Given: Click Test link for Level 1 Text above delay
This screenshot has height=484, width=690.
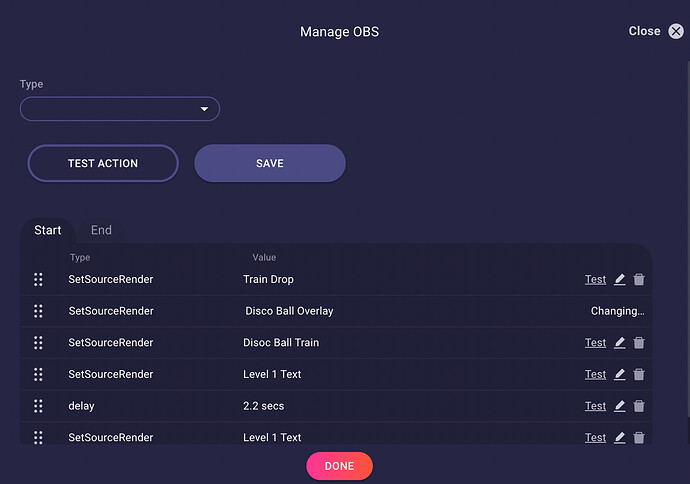Looking at the screenshot, I should (x=595, y=374).
